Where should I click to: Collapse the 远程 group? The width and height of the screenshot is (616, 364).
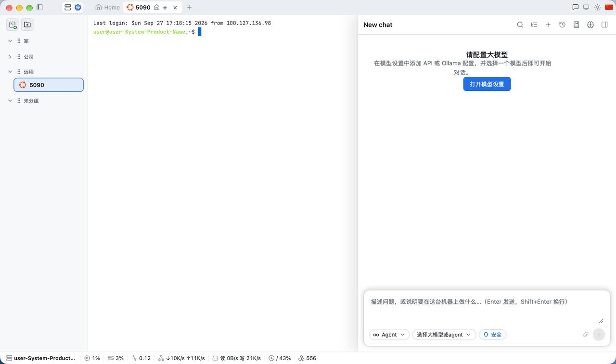10,72
